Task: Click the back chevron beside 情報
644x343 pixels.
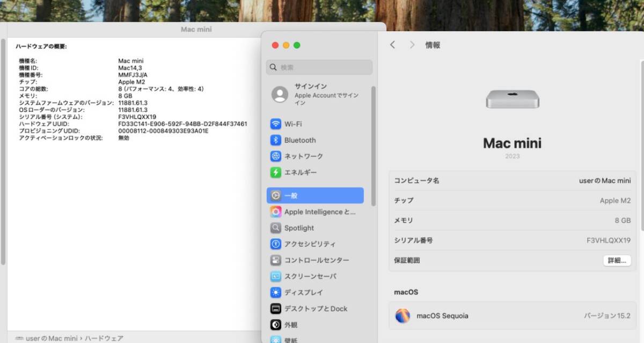Action: point(392,45)
